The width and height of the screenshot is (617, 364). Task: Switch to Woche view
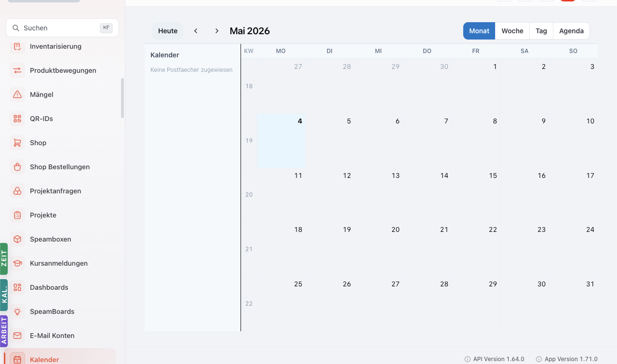(512, 31)
